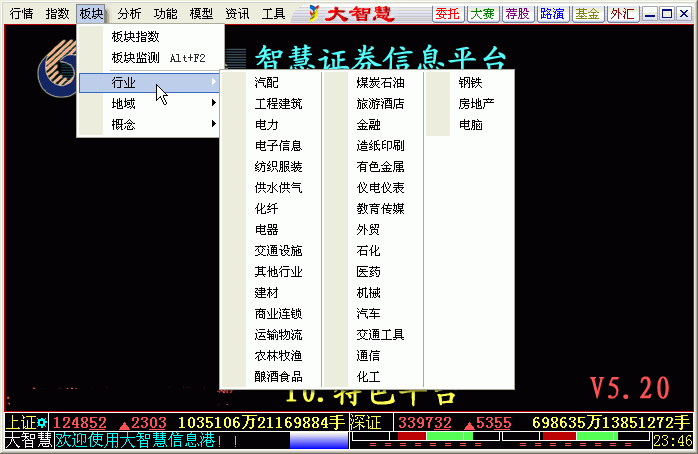Choose 电器 industry sector
The image size is (698, 454).
tap(271, 230)
